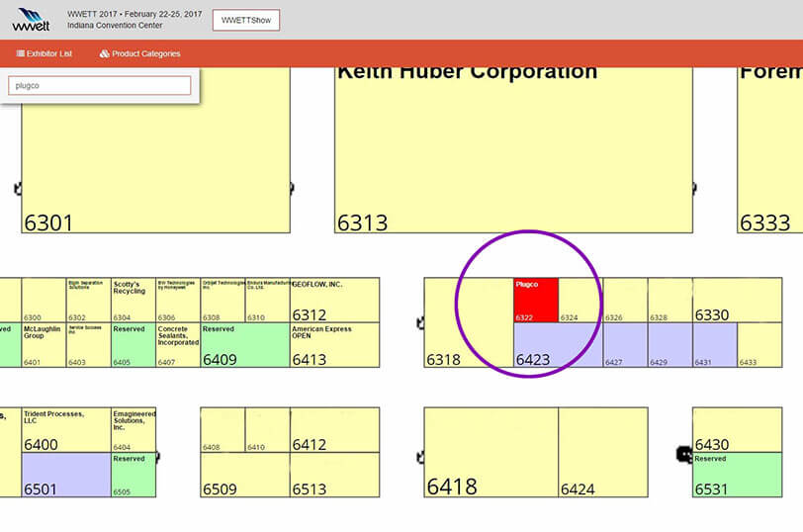Select booth 6333
Image resolution: width=803 pixels, height=532 pixels.
769,150
